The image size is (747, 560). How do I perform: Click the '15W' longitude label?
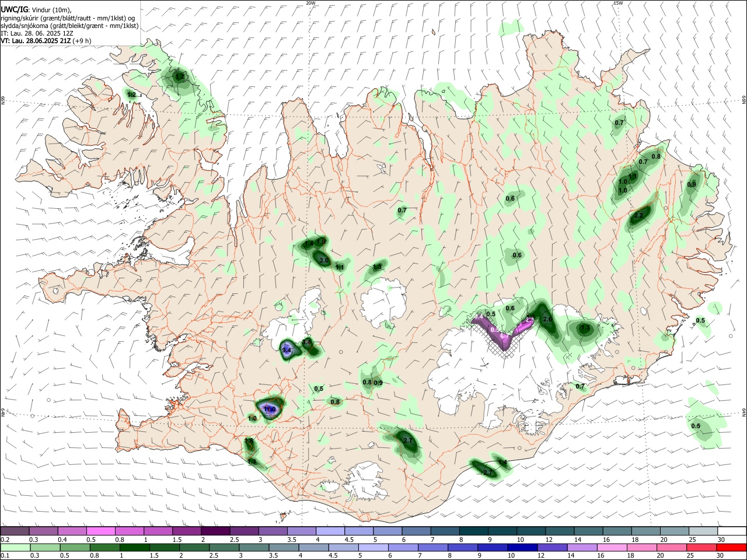click(x=618, y=3)
